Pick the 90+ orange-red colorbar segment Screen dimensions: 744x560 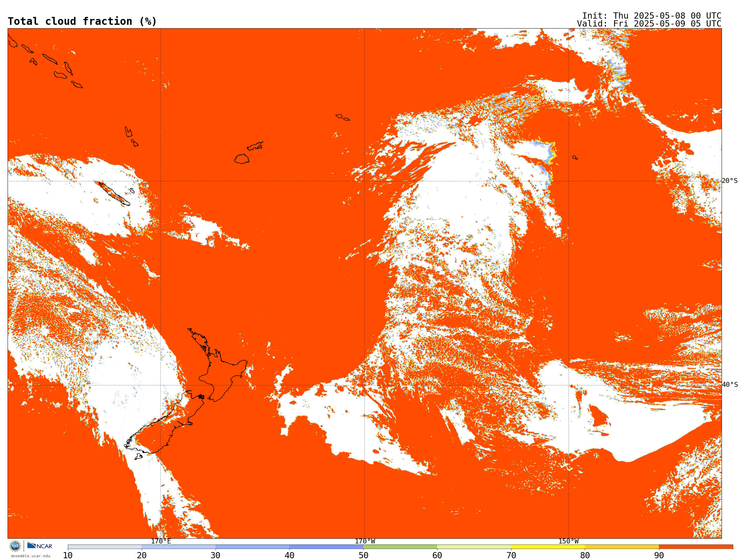696,547
